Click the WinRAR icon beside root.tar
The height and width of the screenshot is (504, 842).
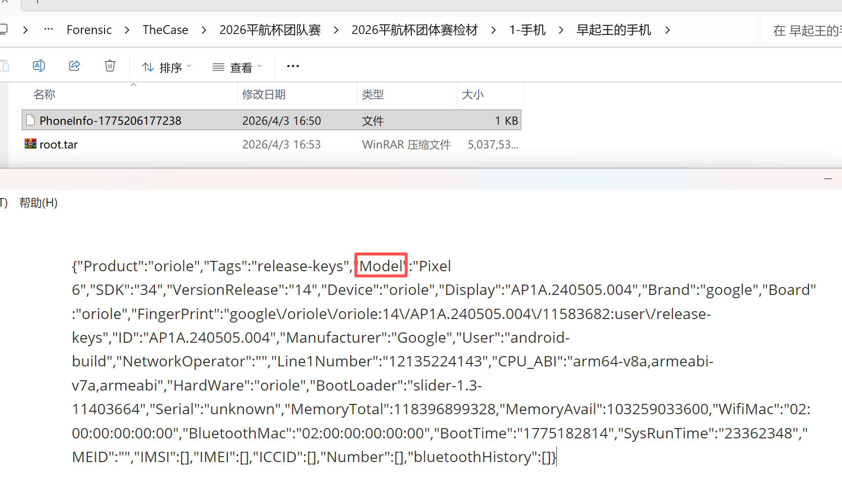31,144
